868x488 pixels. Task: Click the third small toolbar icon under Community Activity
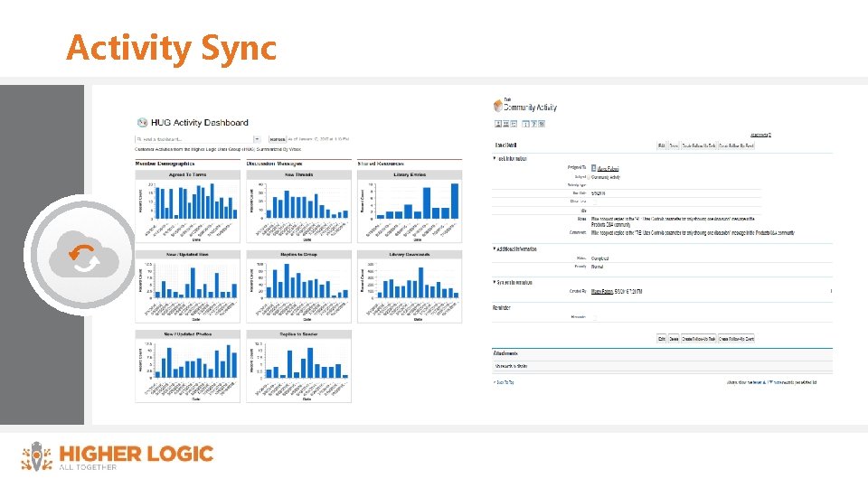click(x=514, y=124)
